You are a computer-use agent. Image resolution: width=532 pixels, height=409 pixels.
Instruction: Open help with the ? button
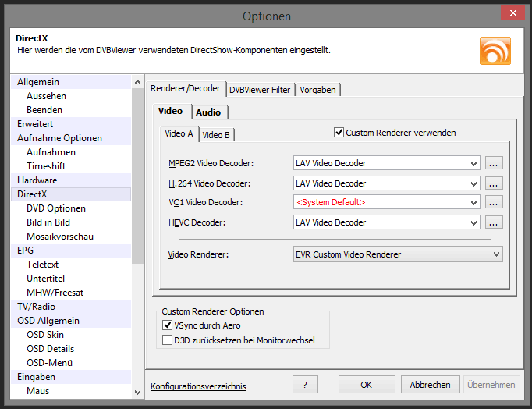click(305, 385)
